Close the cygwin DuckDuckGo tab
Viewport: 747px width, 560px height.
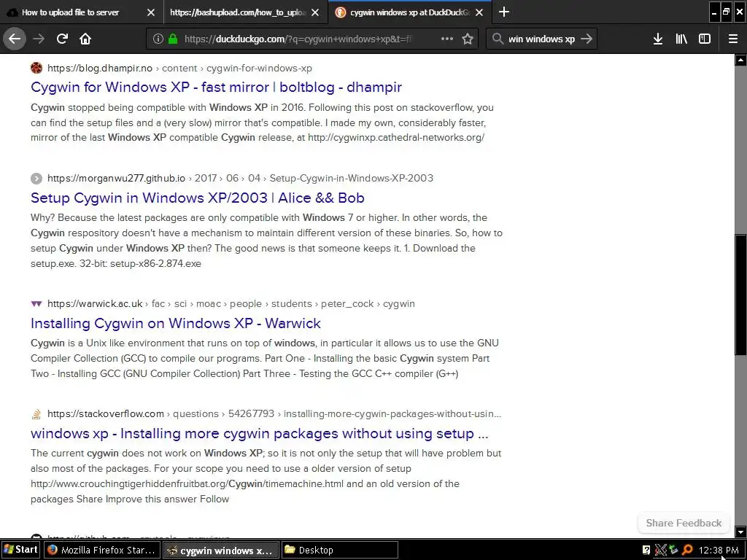coord(480,12)
